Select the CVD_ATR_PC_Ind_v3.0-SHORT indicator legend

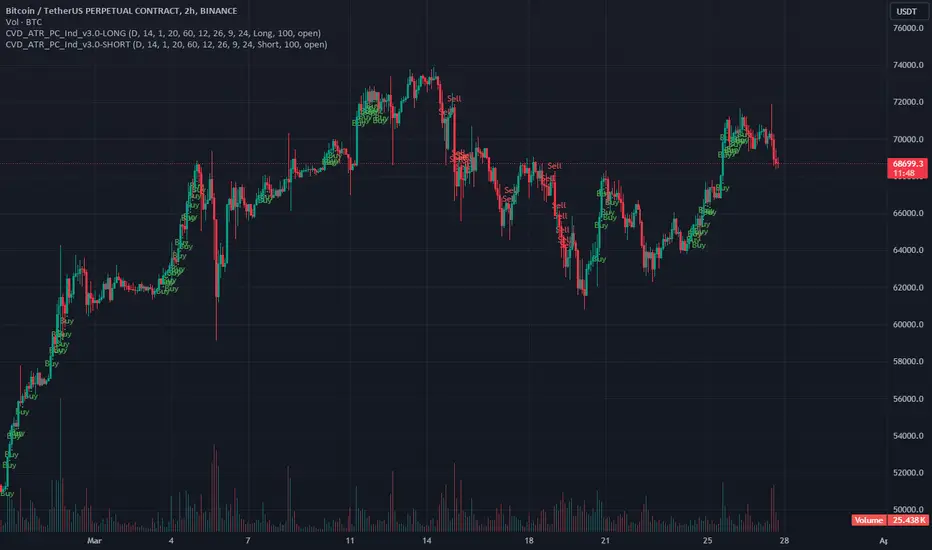tap(166, 45)
